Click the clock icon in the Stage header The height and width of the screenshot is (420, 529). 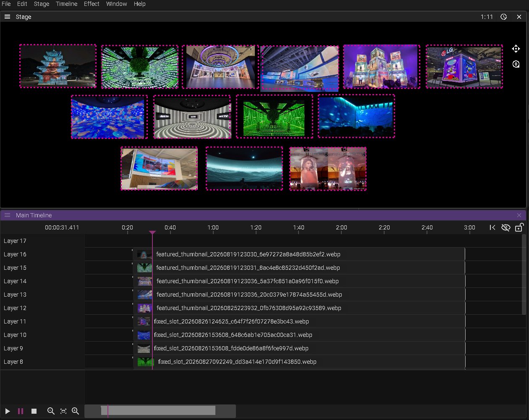click(504, 17)
